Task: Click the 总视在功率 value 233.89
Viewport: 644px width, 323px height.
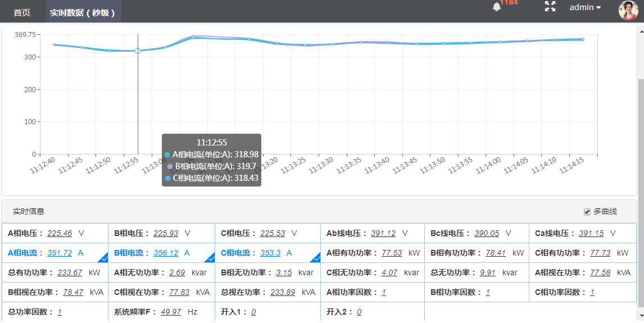Action: tap(283, 292)
